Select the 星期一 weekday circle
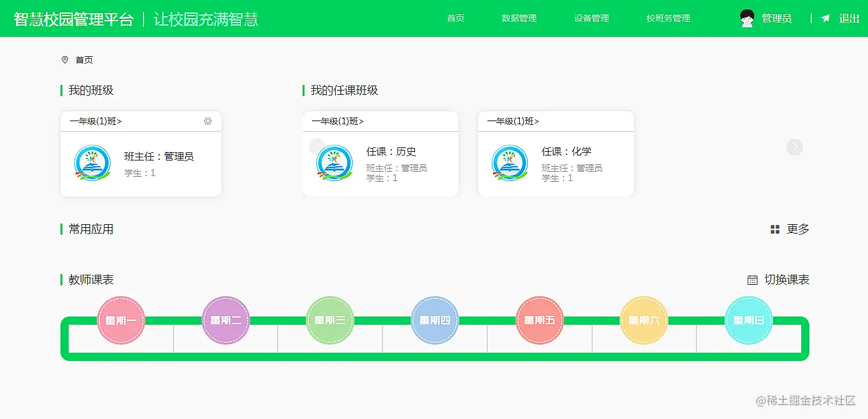 point(121,320)
